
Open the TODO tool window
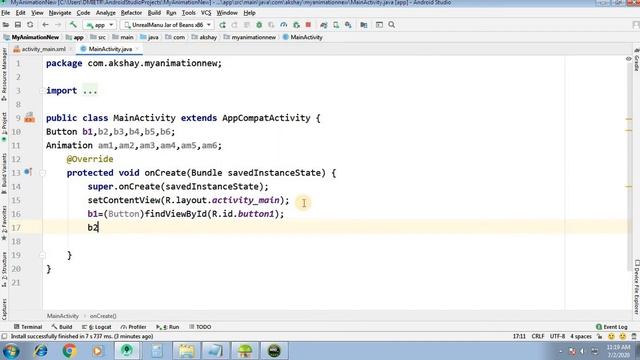click(200, 327)
